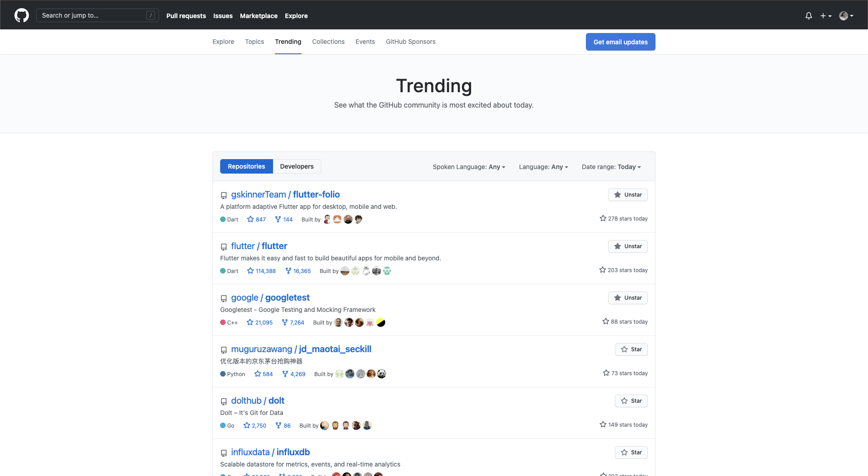The height and width of the screenshot is (476, 868).
Task: View jd_maotai_seckill forks 4,269
Action: 294,374
